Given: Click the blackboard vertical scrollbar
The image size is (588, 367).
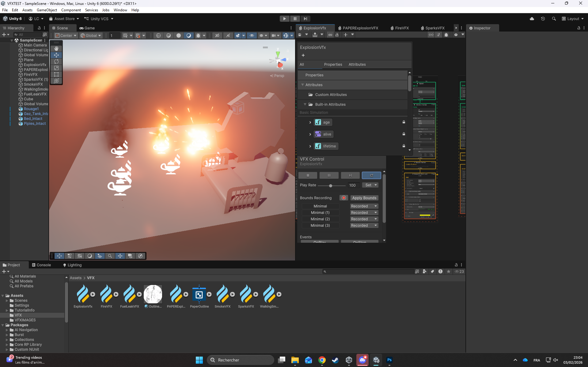Looking at the screenshot, I should pyautogui.click(x=409, y=83).
